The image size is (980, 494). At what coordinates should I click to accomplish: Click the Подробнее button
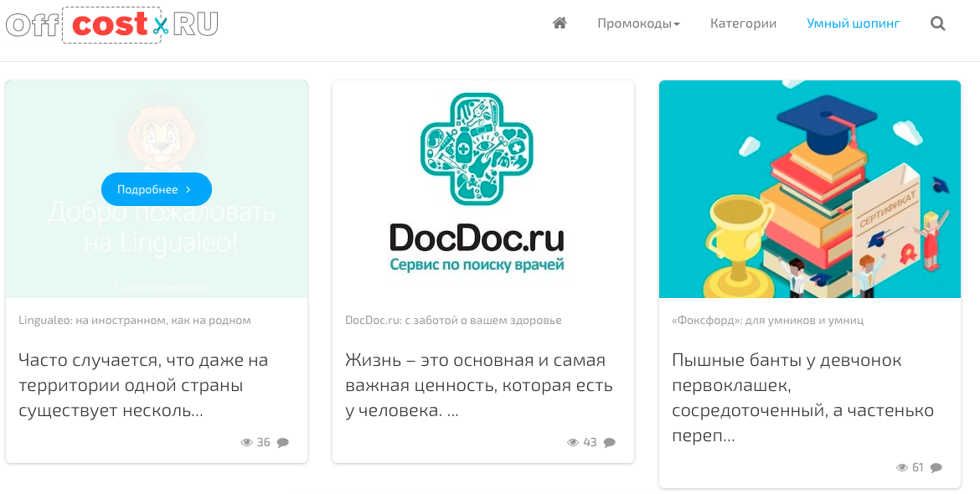(157, 189)
